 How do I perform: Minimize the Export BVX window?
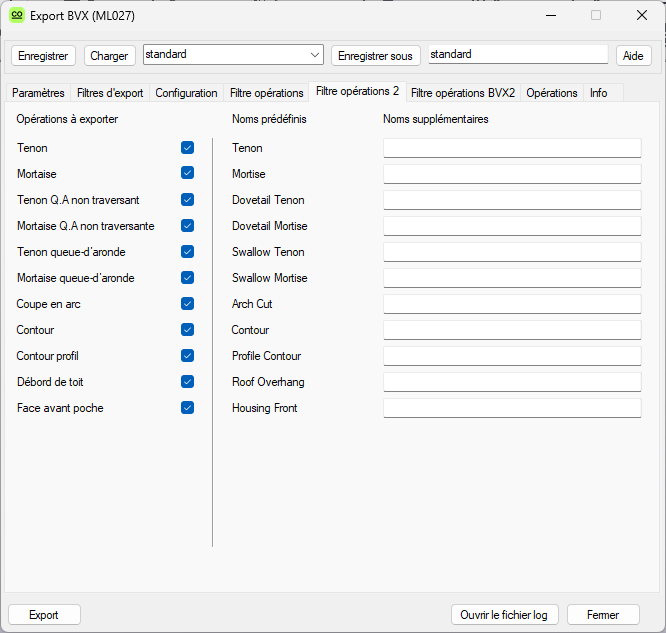click(551, 16)
